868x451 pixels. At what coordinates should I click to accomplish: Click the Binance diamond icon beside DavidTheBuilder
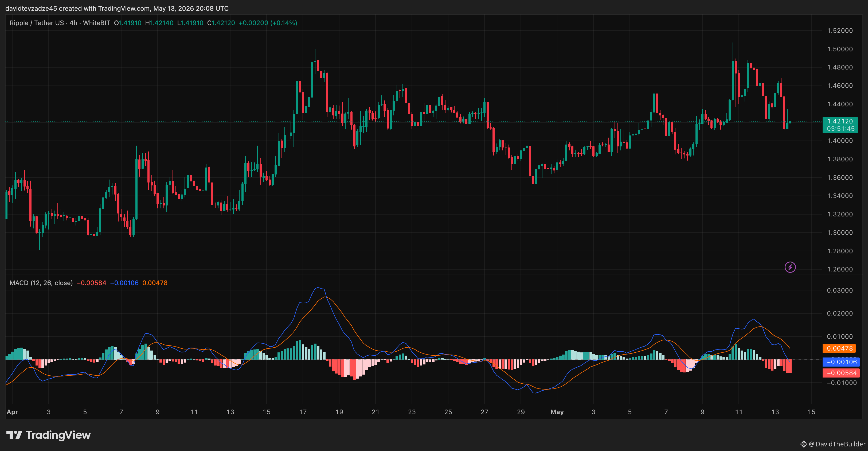coord(804,444)
